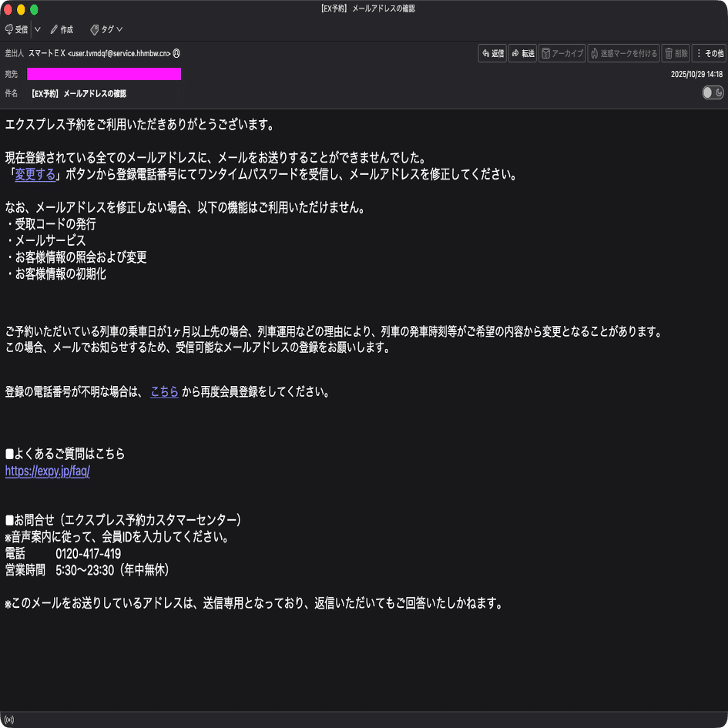Click the info icon beside the sender address
The width and height of the screenshot is (728, 728).
point(176,53)
